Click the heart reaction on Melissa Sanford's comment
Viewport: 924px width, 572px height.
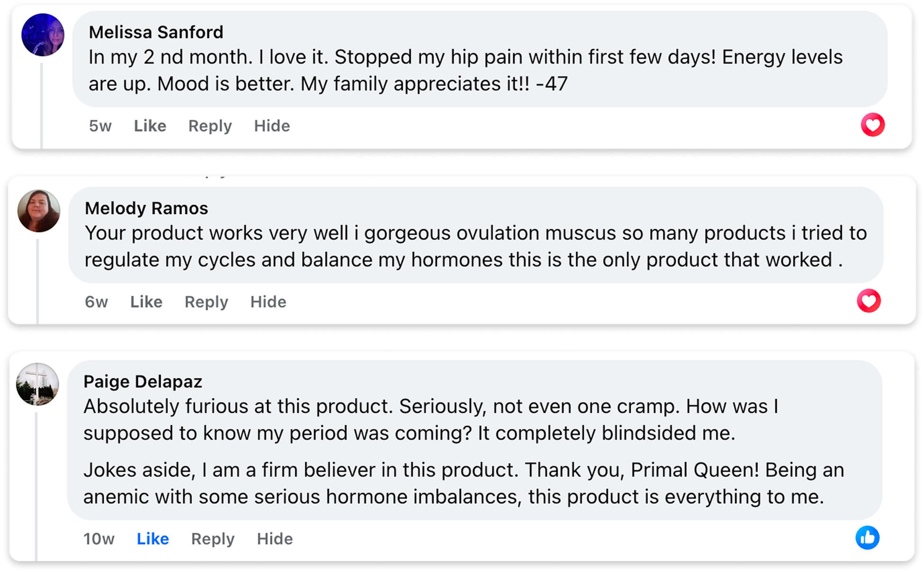tap(873, 125)
